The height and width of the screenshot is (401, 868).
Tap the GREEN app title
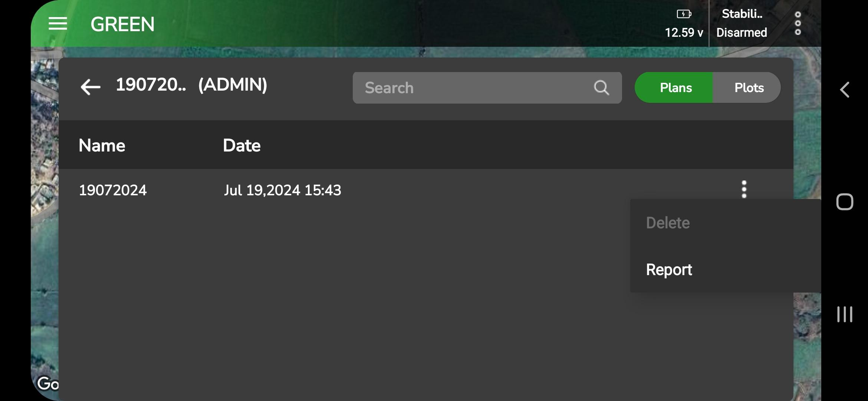pyautogui.click(x=122, y=24)
